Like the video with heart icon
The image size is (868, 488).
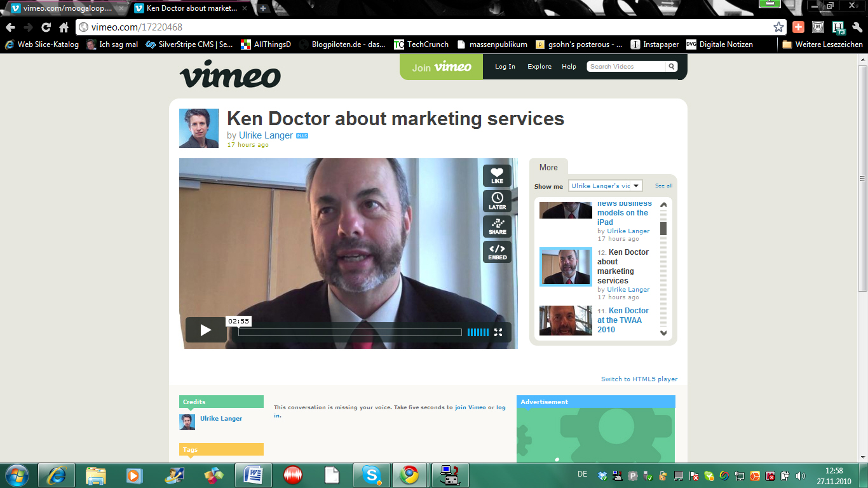pyautogui.click(x=497, y=175)
